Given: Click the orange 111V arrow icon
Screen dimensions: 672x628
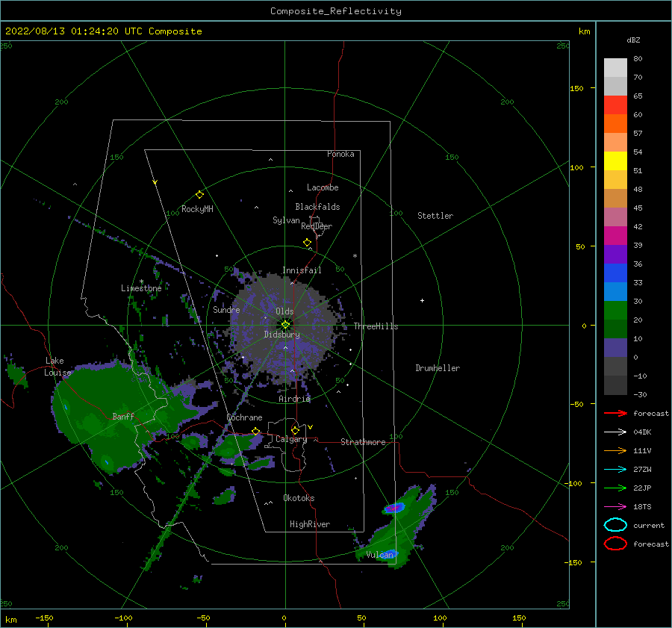Looking at the screenshot, I should click(x=615, y=450).
